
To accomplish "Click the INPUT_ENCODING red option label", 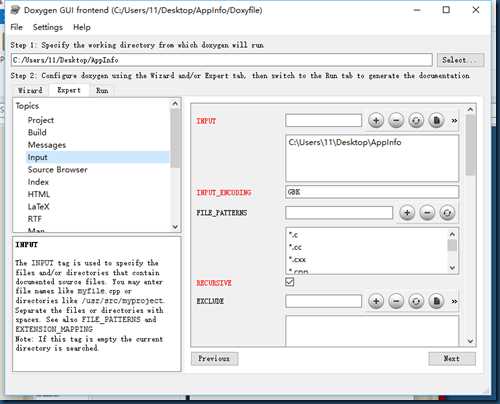I will coord(224,193).
